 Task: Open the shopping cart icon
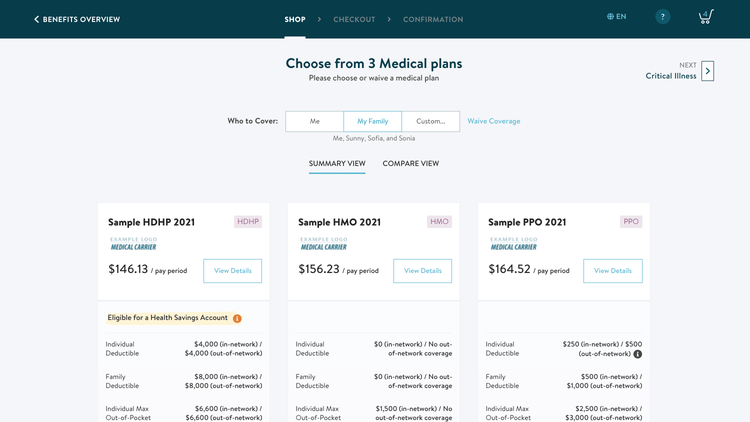706,17
